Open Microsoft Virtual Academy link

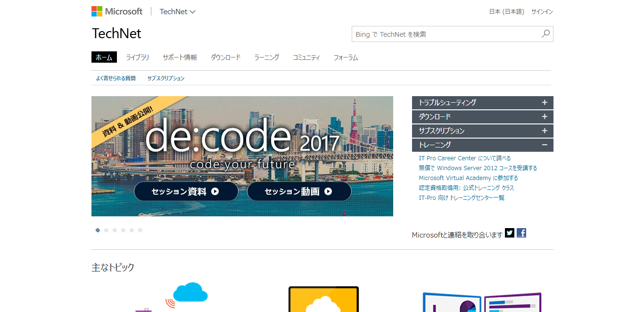469,178
